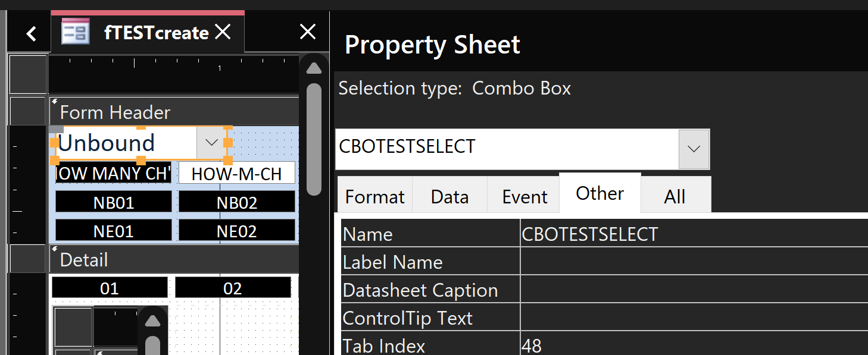
Task: Click the Label Name property field
Action: (691, 262)
